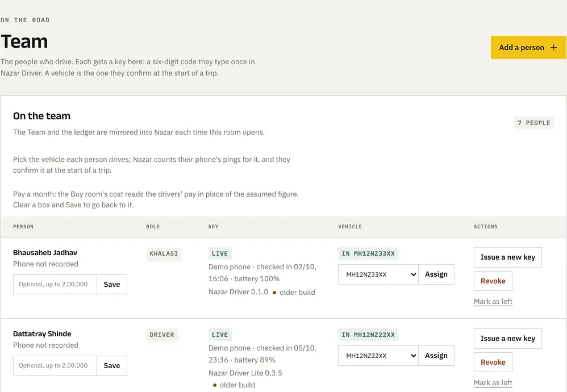Revoke the key of Dattatray Shinde
This screenshot has width=567, height=392.
[493, 362]
